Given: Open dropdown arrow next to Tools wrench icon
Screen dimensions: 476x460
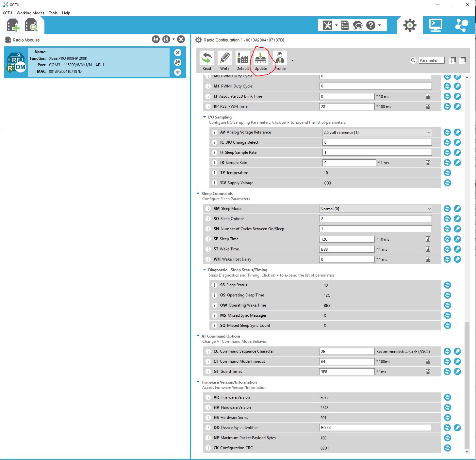Looking at the screenshot, I should click(x=336, y=25).
